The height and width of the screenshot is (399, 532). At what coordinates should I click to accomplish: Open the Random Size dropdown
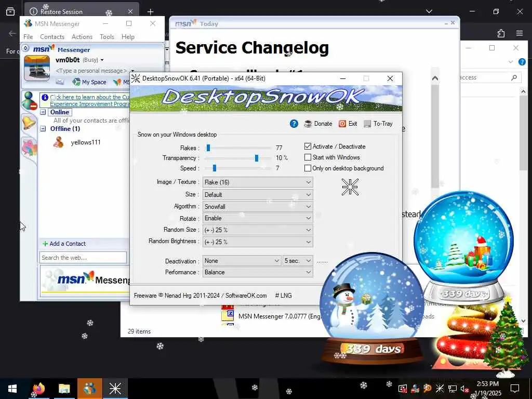click(258, 230)
